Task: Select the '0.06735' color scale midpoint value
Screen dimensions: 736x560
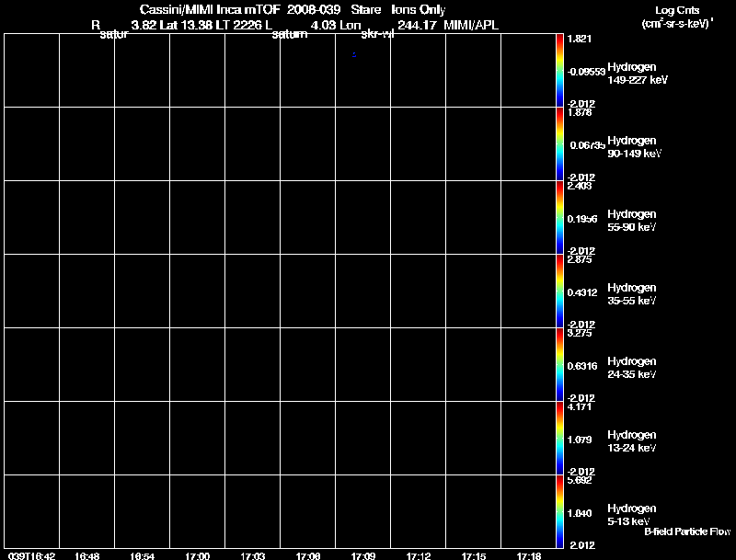Action: tap(587, 145)
